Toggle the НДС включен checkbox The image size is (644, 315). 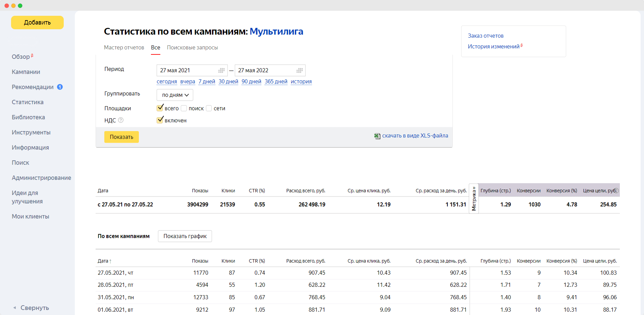[x=160, y=120]
